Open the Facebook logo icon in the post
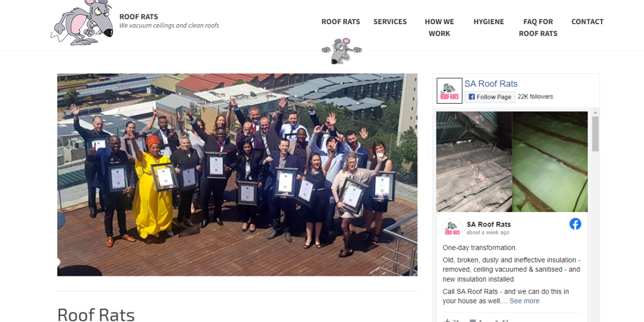Image resolution: width=644 pixels, height=322 pixels. (x=575, y=224)
